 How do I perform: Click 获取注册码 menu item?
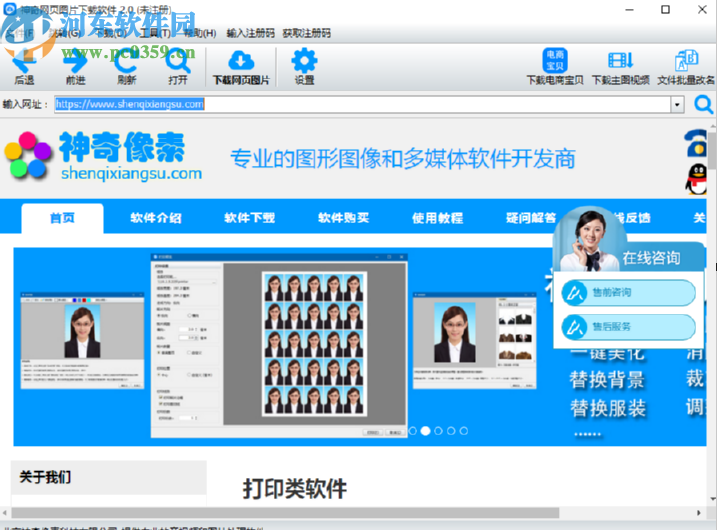[306, 33]
